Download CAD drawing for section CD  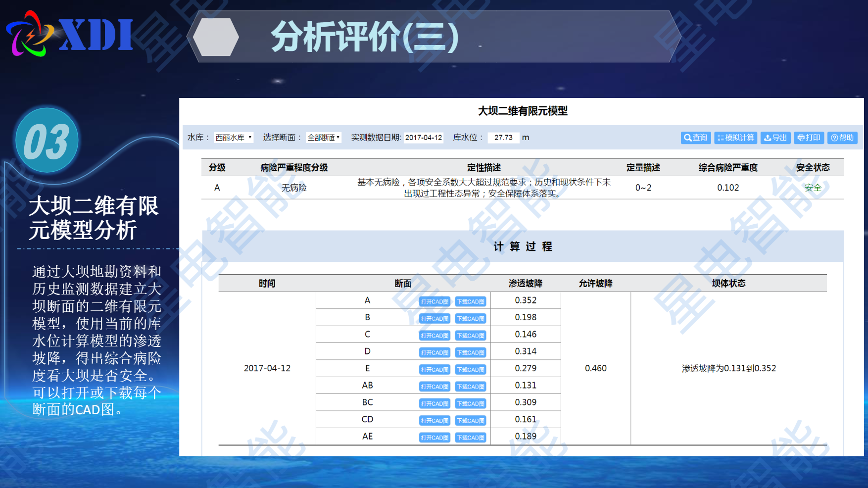click(471, 421)
